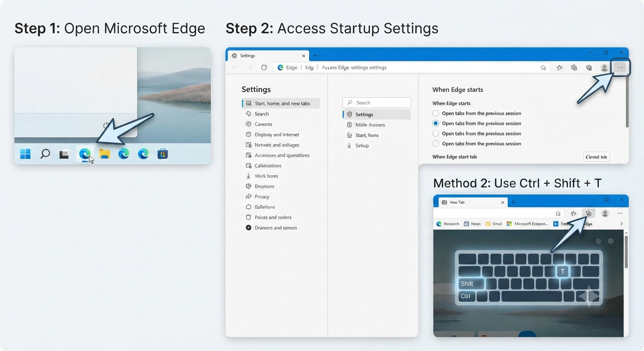The height and width of the screenshot is (351, 644).
Task: Open the Windows Start menu
Action: point(25,154)
